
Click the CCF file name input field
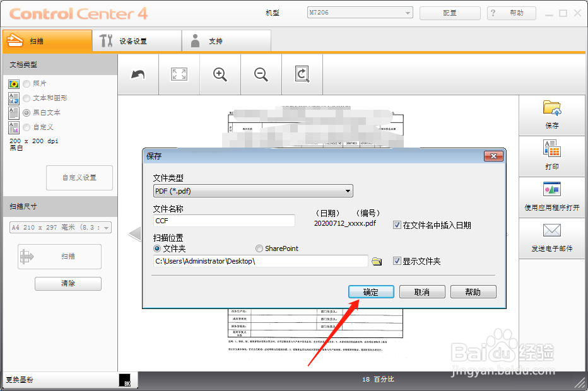(224, 221)
